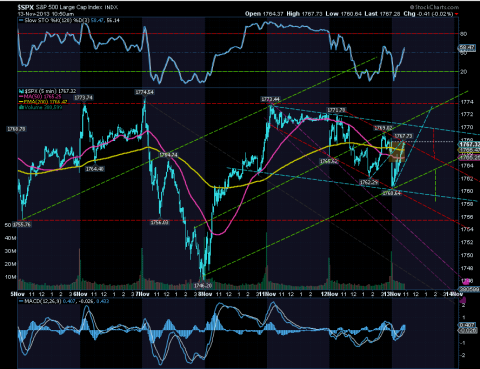Click the 10M volume axis label
Viewport: 480px width, 369px height.
point(10,277)
